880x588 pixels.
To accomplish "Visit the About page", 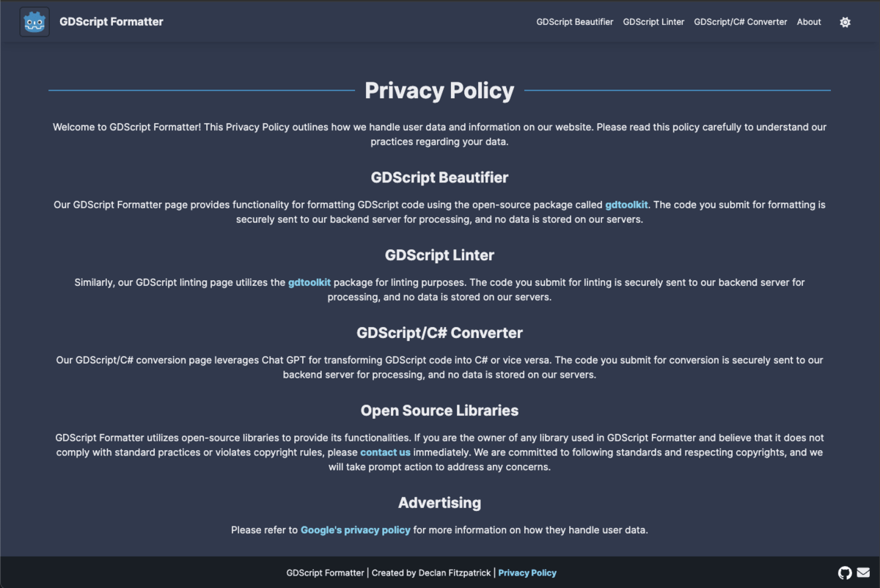I will (x=808, y=21).
